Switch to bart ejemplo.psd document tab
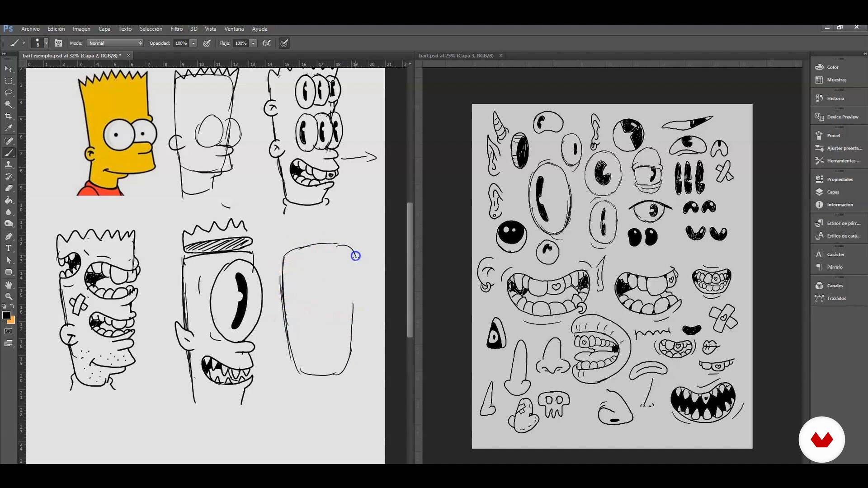Image resolution: width=868 pixels, height=488 pixels. [x=72, y=56]
